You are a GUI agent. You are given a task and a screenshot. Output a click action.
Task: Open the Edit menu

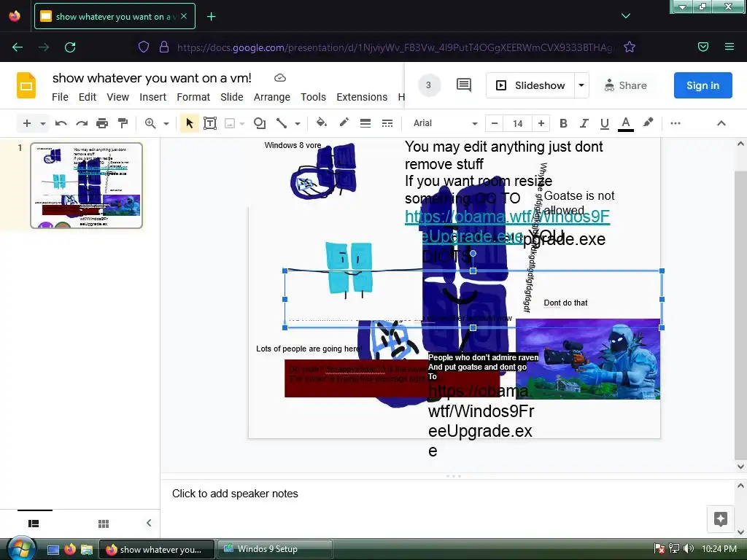click(88, 97)
